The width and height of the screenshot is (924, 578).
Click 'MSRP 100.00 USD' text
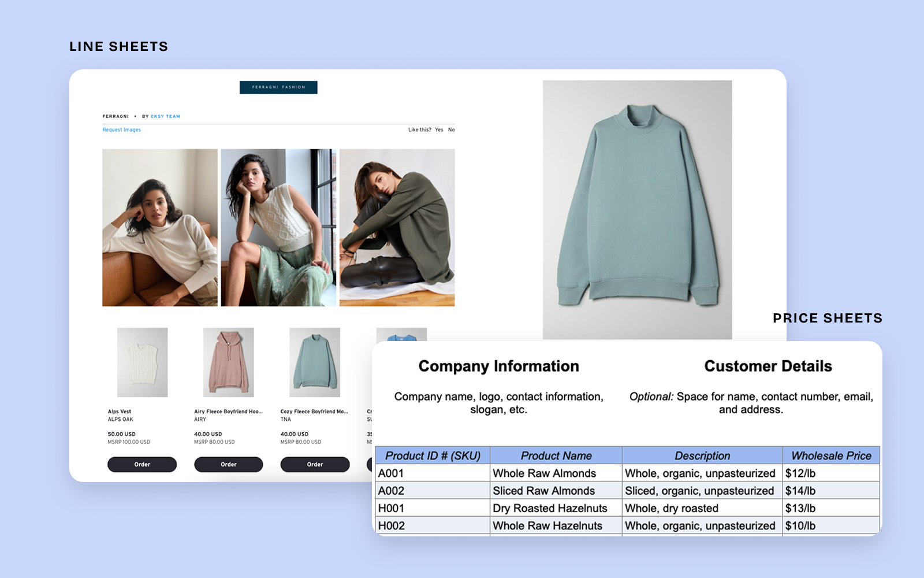[x=129, y=442]
